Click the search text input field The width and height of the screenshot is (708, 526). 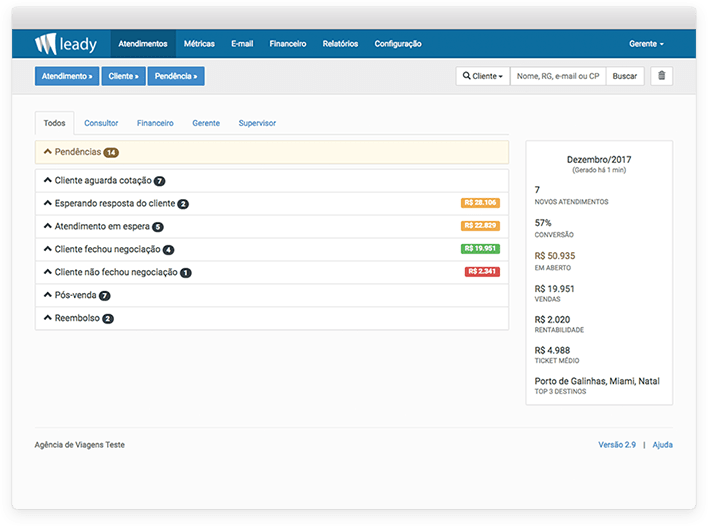[557, 76]
